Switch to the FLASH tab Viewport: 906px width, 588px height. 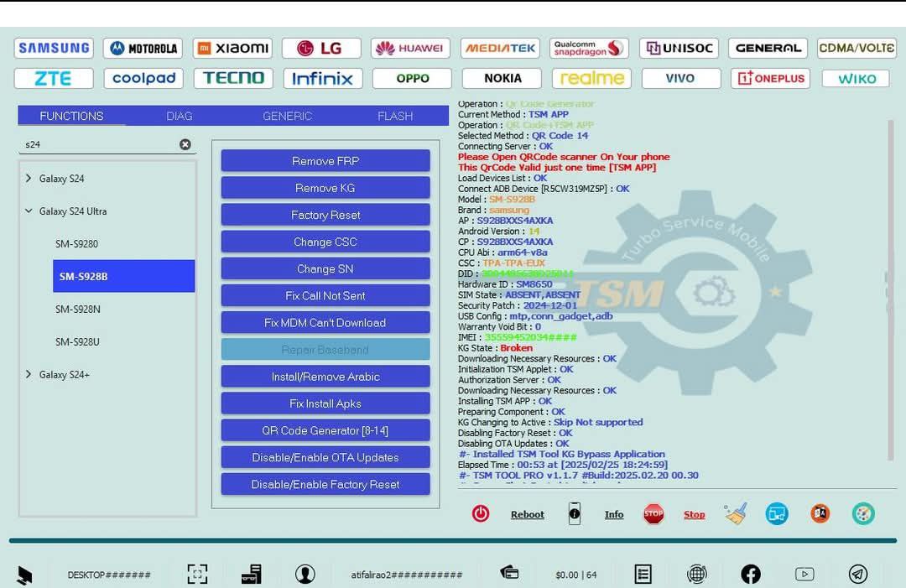coord(394,116)
